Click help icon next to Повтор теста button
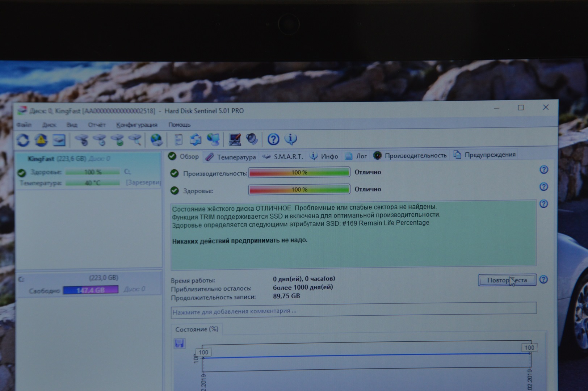 pos(543,279)
